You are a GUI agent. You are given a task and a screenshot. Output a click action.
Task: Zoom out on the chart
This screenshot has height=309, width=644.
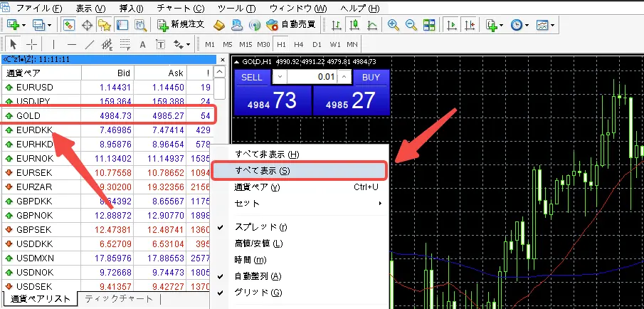tap(411, 26)
